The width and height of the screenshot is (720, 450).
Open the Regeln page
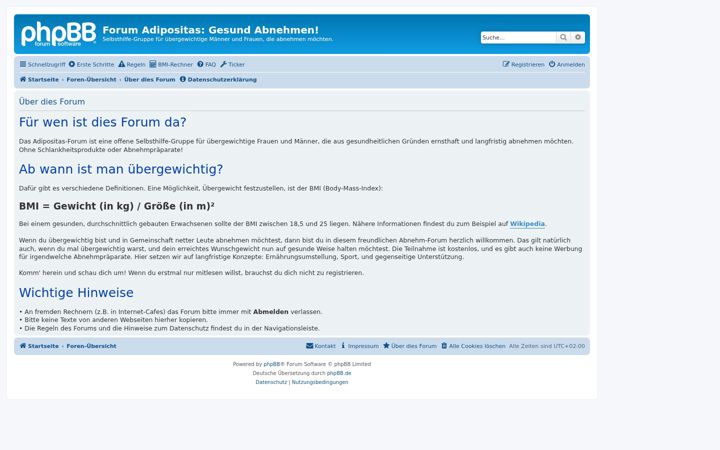click(132, 65)
